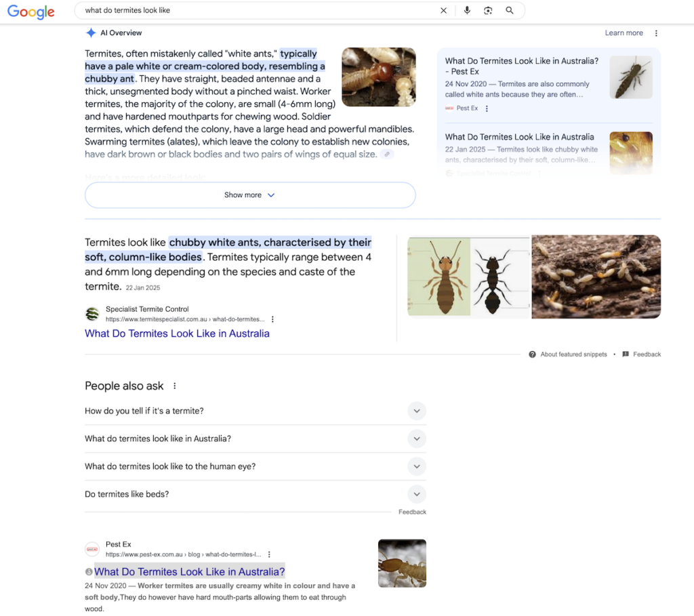Submit search with magnifying glass icon

click(x=510, y=11)
